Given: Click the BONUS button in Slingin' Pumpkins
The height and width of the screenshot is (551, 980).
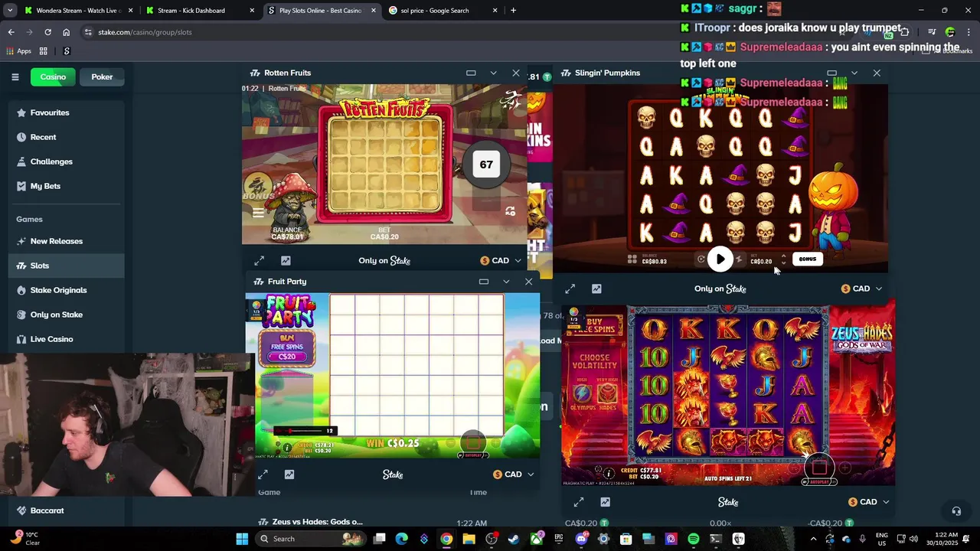Looking at the screenshot, I should pyautogui.click(x=808, y=259).
